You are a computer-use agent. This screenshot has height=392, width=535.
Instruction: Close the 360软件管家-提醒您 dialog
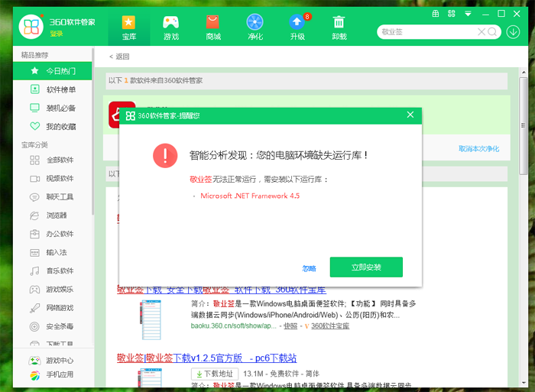coord(410,115)
